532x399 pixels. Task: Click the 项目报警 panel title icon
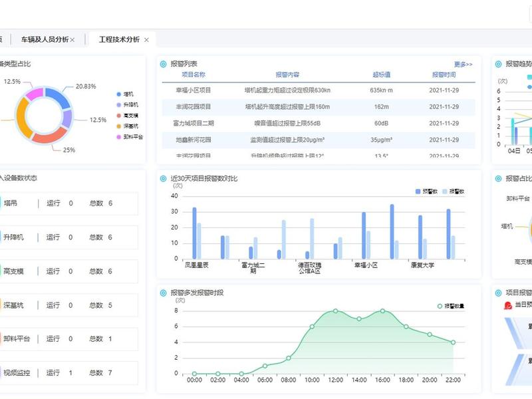[498, 293]
